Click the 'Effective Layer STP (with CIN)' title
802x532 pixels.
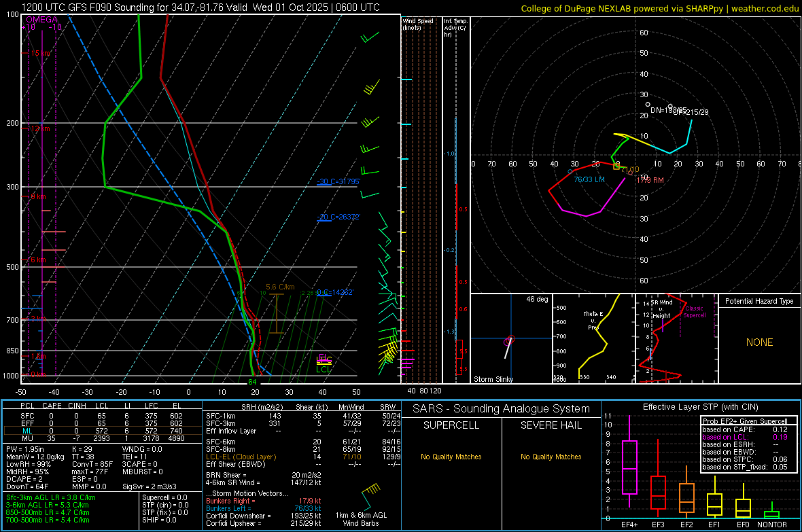(x=700, y=407)
